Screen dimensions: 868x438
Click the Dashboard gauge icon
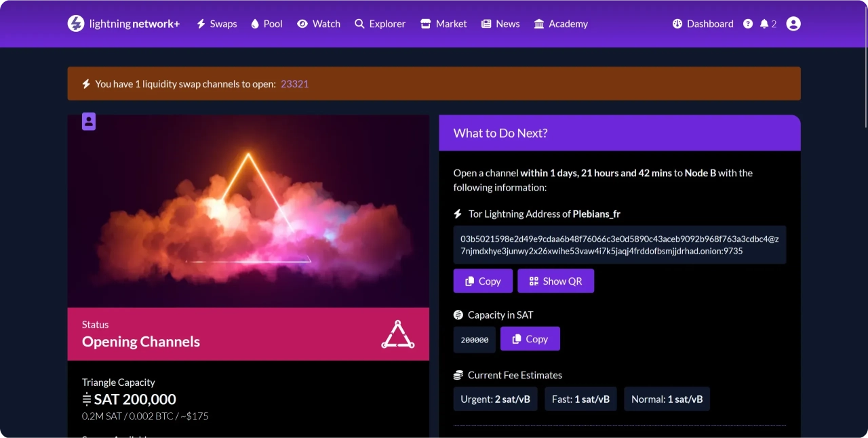coord(677,24)
